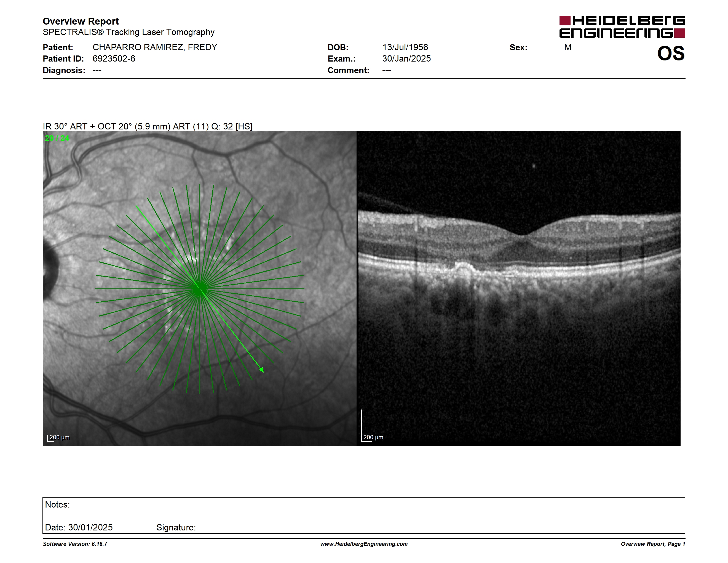The image size is (728, 563).
Task: Click the IR 30° ART + OCT scan parameters line
Action: click(x=148, y=126)
